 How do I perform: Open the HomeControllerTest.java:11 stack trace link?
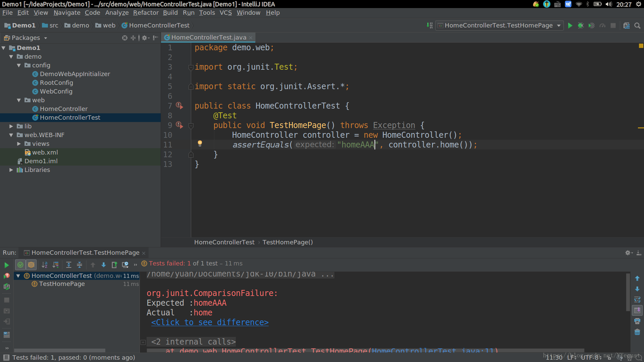pos(433,351)
